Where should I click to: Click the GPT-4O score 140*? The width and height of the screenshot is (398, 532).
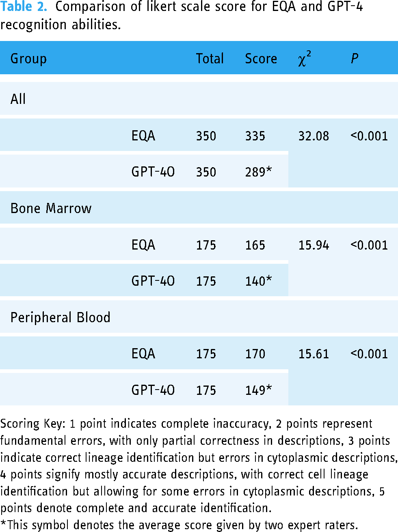258,281
